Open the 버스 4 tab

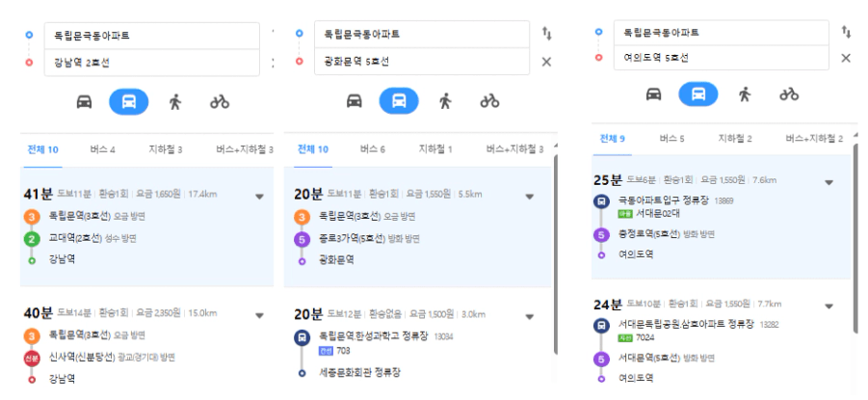point(102,149)
